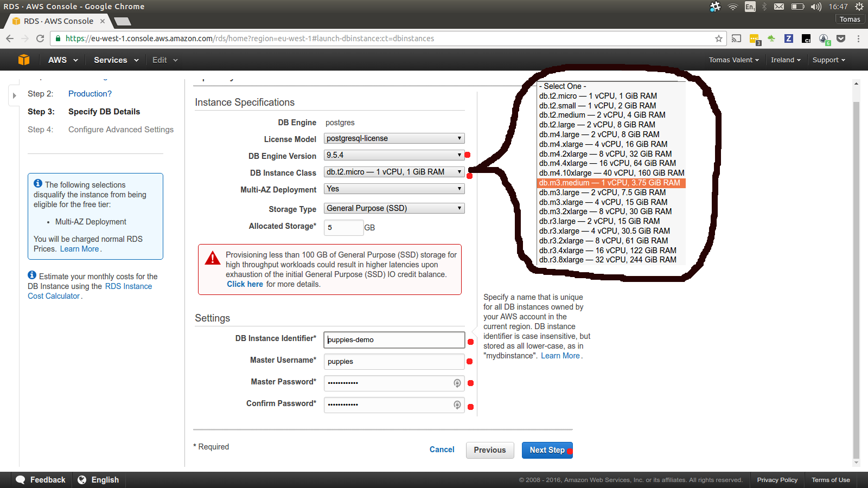Click the info icon beside 'Estimate your monthly costs'

coord(32,275)
